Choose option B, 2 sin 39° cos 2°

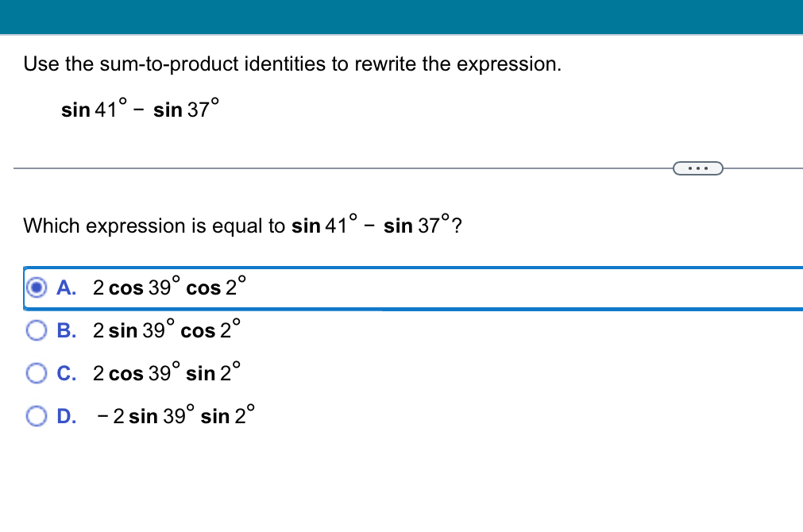(x=167, y=330)
